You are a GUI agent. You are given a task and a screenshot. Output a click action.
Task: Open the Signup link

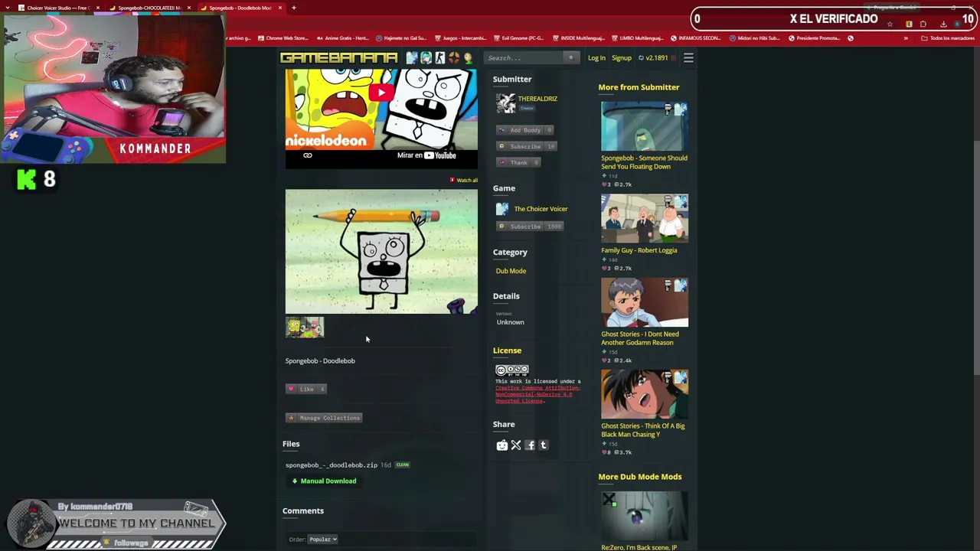pyautogui.click(x=622, y=57)
